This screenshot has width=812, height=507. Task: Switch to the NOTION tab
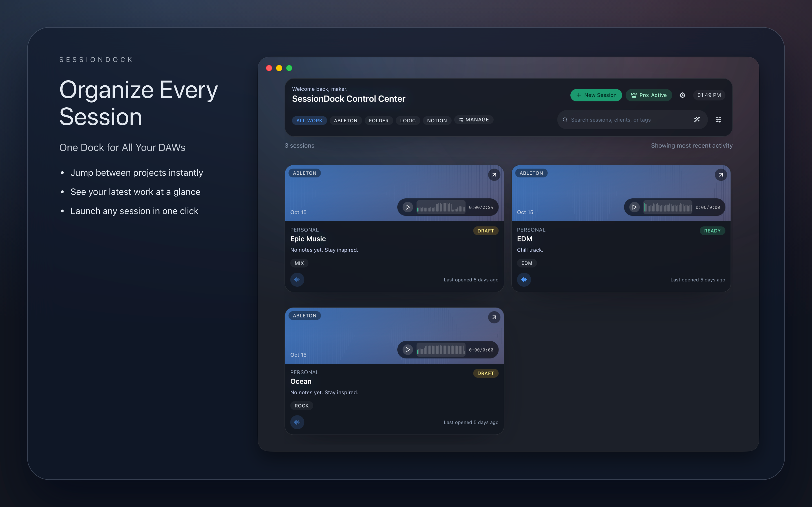(x=436, y=120)
